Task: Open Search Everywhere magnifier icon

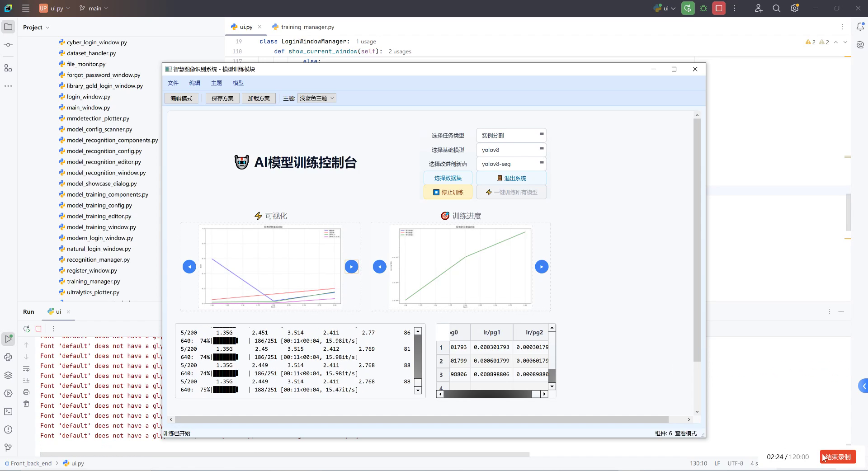Action: pos(777,8)
